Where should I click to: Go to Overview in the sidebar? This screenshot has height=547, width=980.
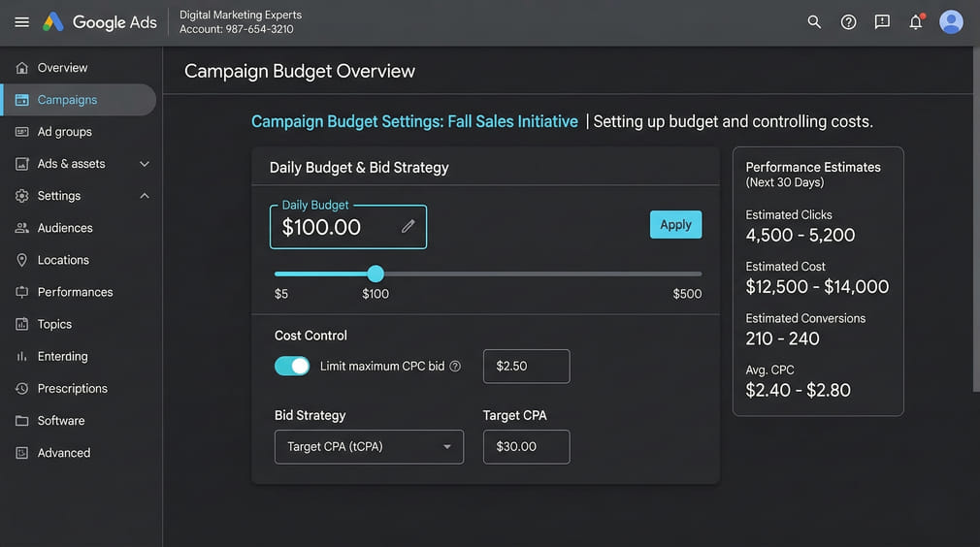[x=62, y=68]
